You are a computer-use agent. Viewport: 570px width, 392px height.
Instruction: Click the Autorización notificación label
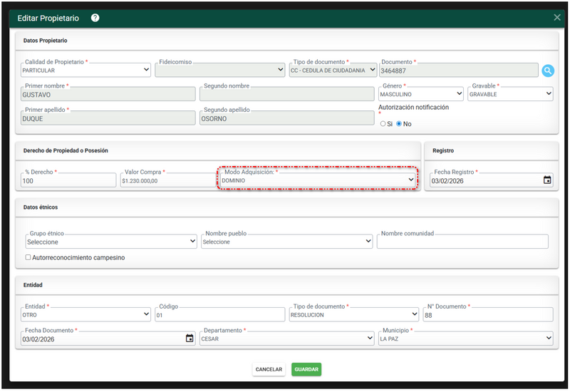413,108
